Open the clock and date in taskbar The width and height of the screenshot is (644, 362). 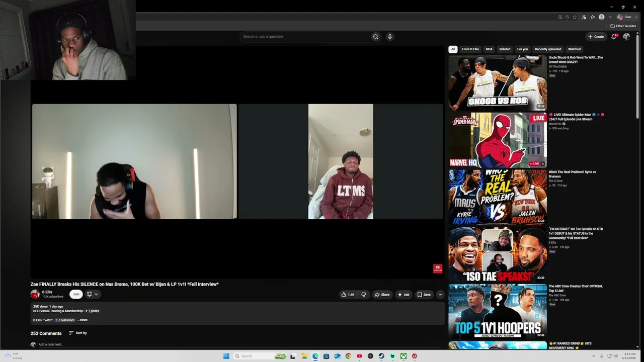[629, 356]
